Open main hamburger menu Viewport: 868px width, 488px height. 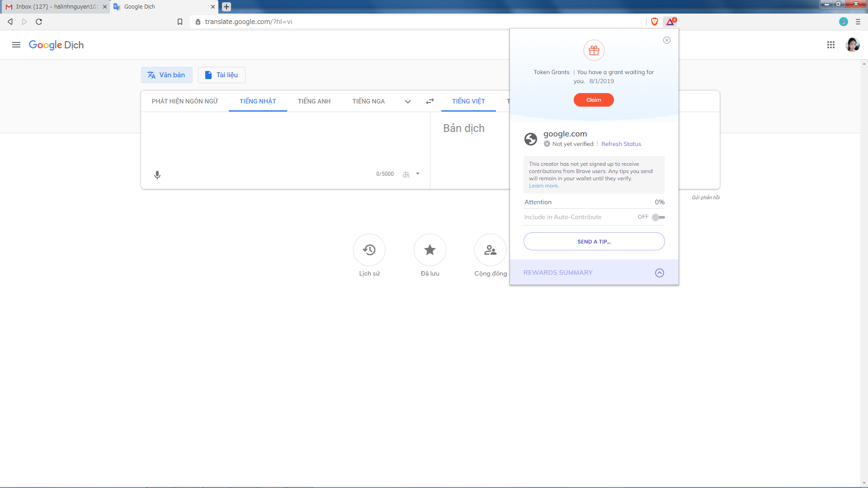click(x=16, y=45)
